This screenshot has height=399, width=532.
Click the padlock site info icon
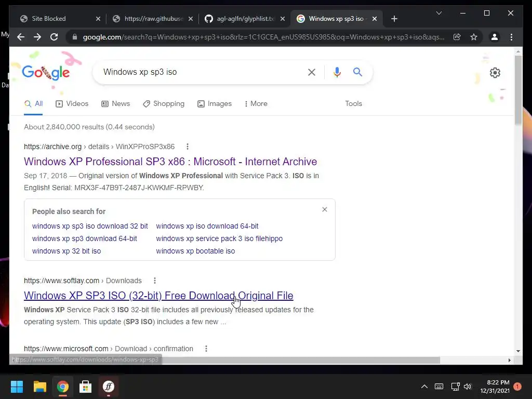pyautogui.click(x=75, y=37)
